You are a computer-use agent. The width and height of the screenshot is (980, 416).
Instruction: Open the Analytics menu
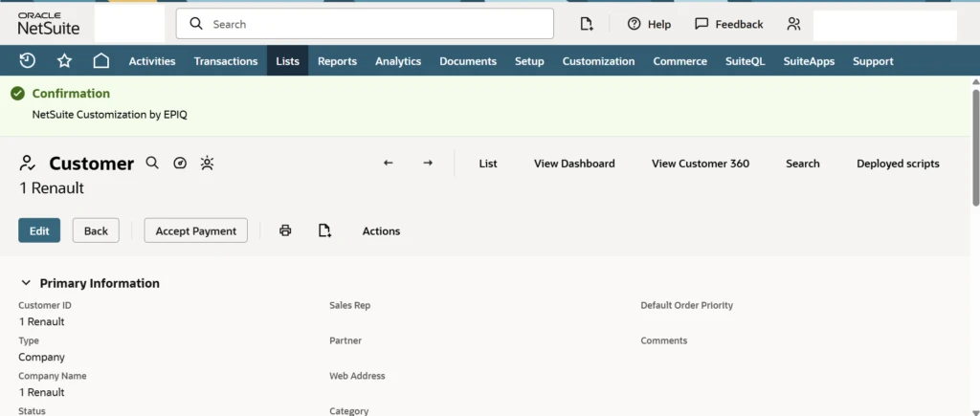(398, 61)
